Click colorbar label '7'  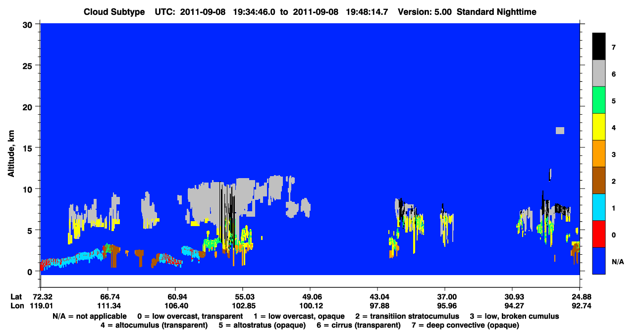[614, 47]
